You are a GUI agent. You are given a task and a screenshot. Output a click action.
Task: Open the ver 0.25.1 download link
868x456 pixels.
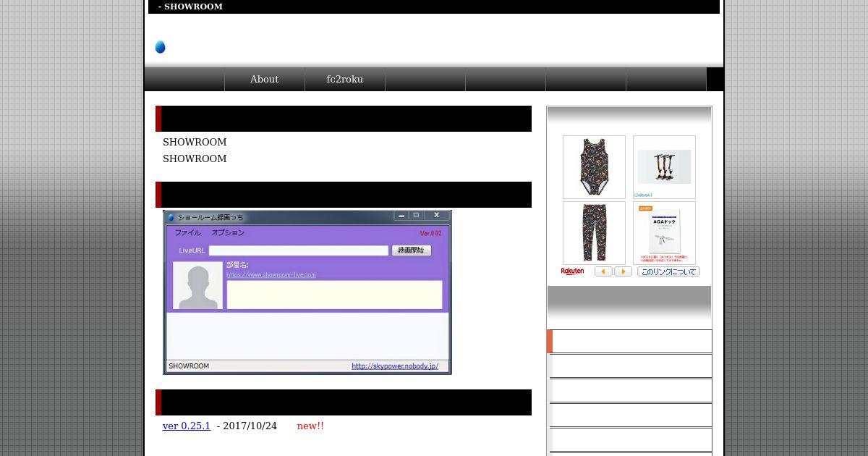[x=187, y=426]
